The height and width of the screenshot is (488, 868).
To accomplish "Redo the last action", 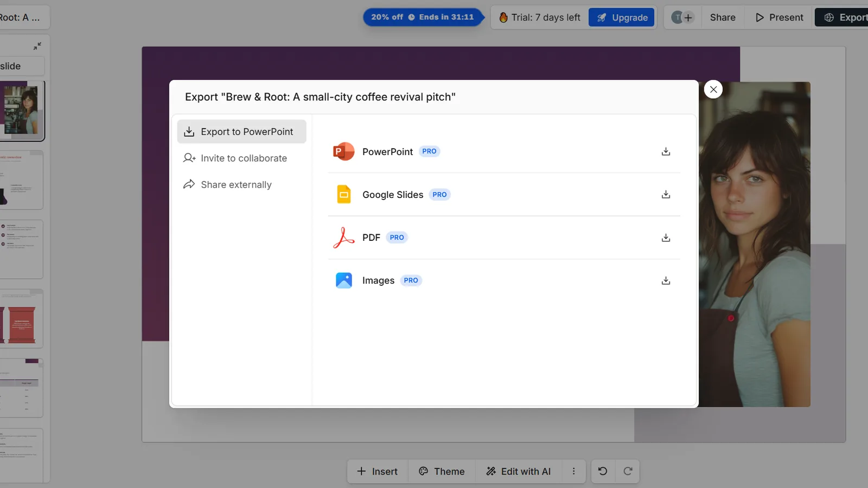I will tap(628, 471).
